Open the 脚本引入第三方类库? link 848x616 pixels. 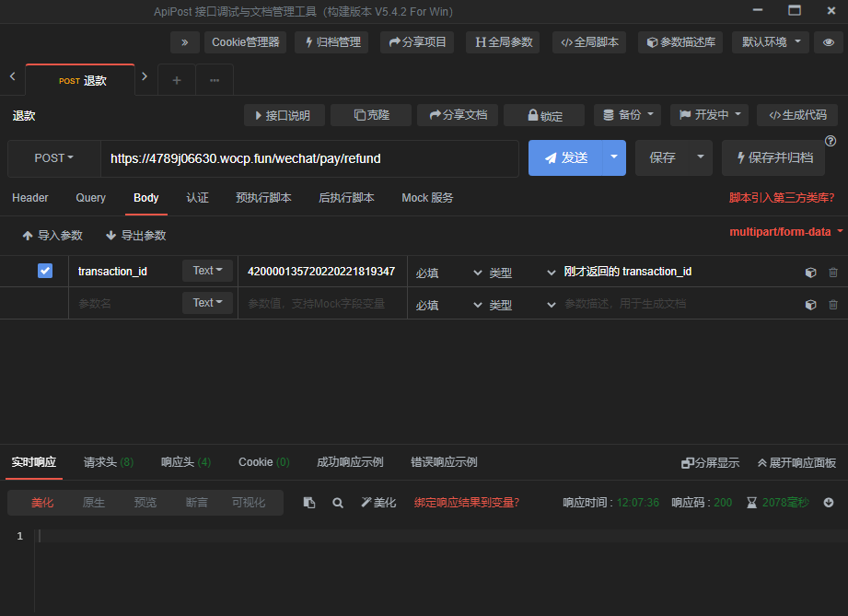782,198
